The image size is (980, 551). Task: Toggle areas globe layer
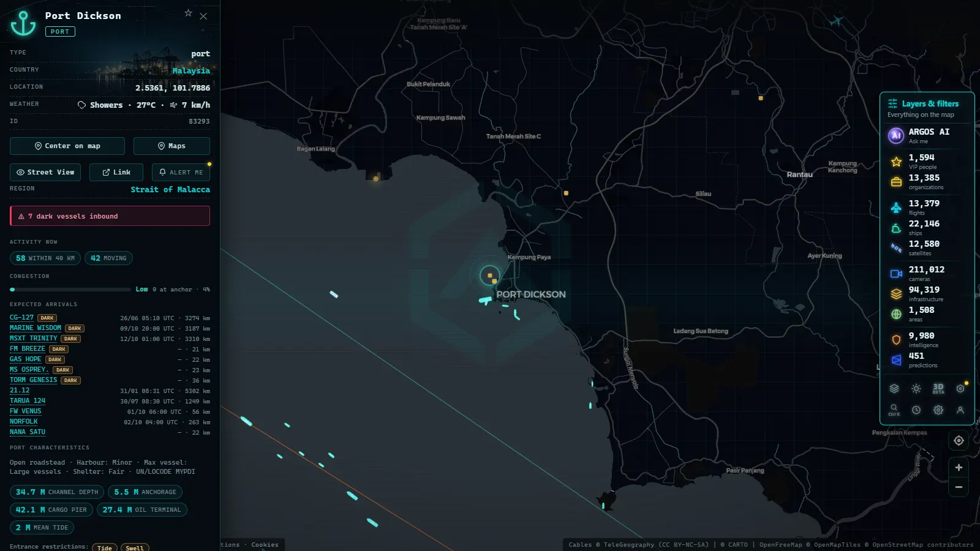pyautogui.click(x=896, y=314)
